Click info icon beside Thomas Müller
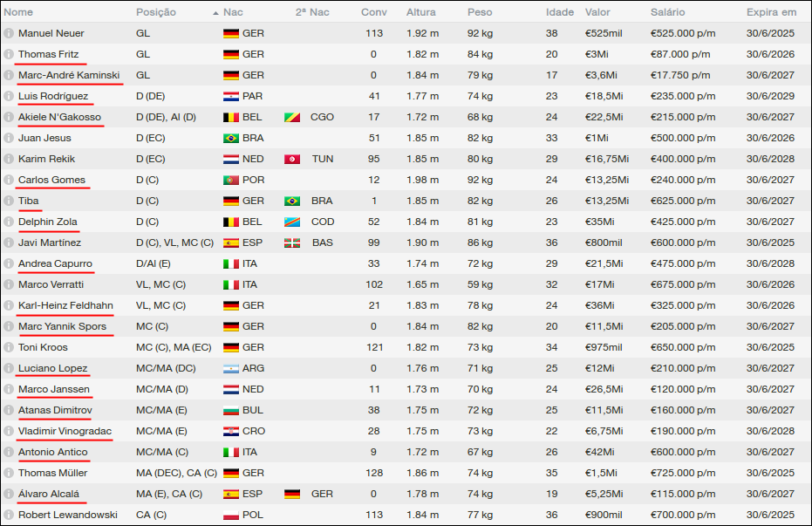The width and height of the screenshot is (812, 526). [x=9, y=473]
